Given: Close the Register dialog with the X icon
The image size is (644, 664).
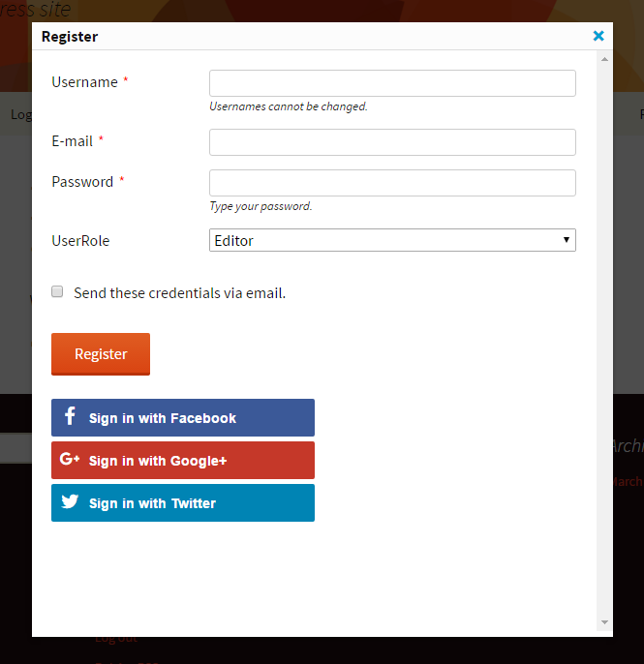Looking at the screenshot, I should (598, 36).
